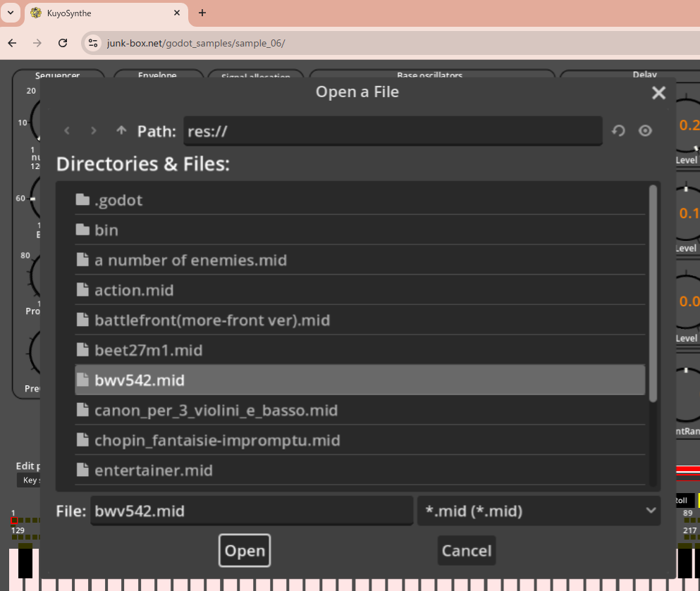
Task: Open the .godot folder
Action: [118, 200]
